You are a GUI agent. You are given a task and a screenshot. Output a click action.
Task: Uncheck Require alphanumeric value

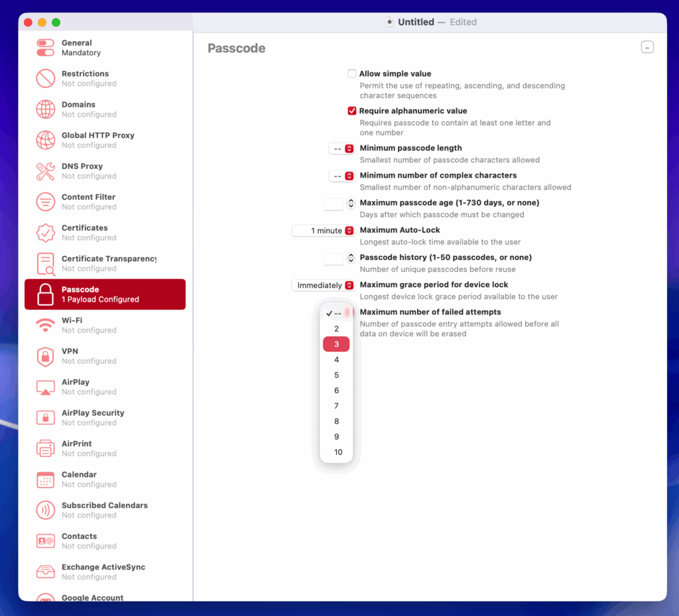coord(352,111)
